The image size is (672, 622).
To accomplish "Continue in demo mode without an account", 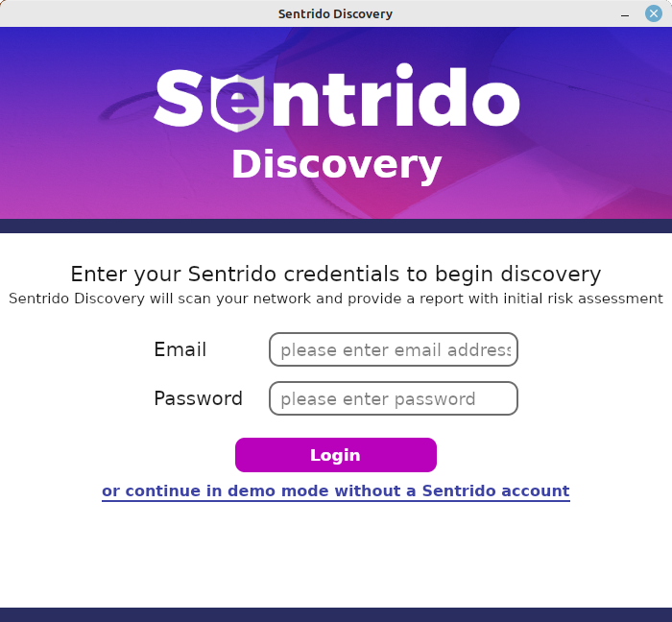I will pos(336,490).
